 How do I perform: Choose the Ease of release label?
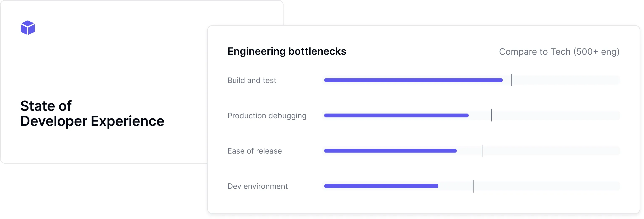(254, 151)
